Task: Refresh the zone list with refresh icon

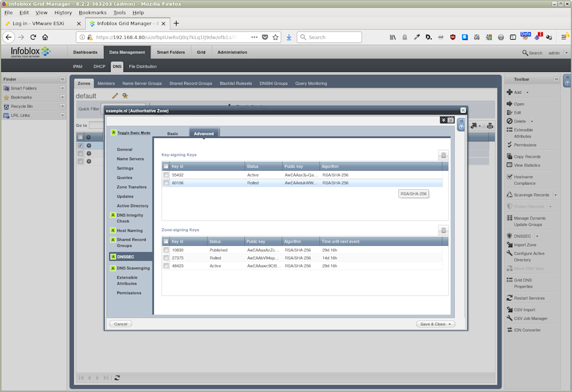Action: [117, 378]
